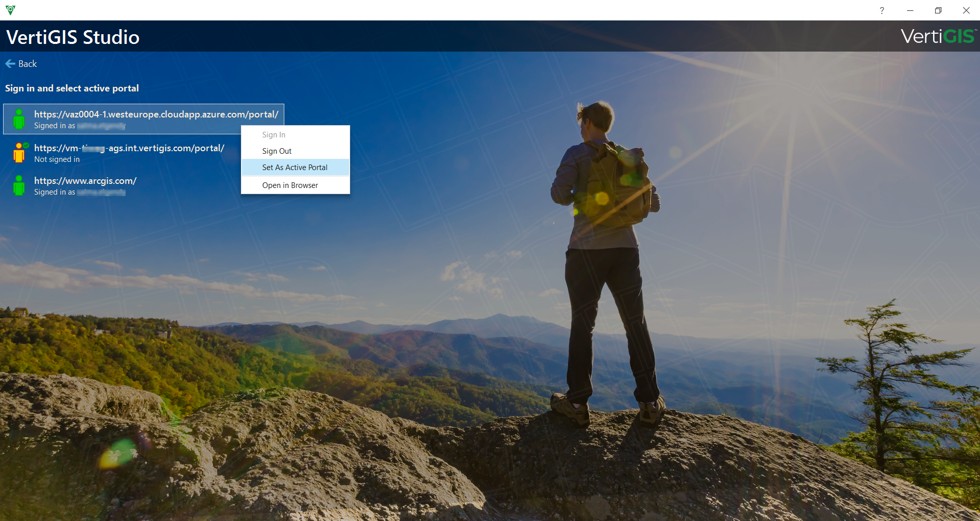Screen dimensions: 980x521
Task: Open the vaz0004-1.westeurope.cloudapp.azure.com portal entry
Action: pyautogui.click(x=143, y=119)
